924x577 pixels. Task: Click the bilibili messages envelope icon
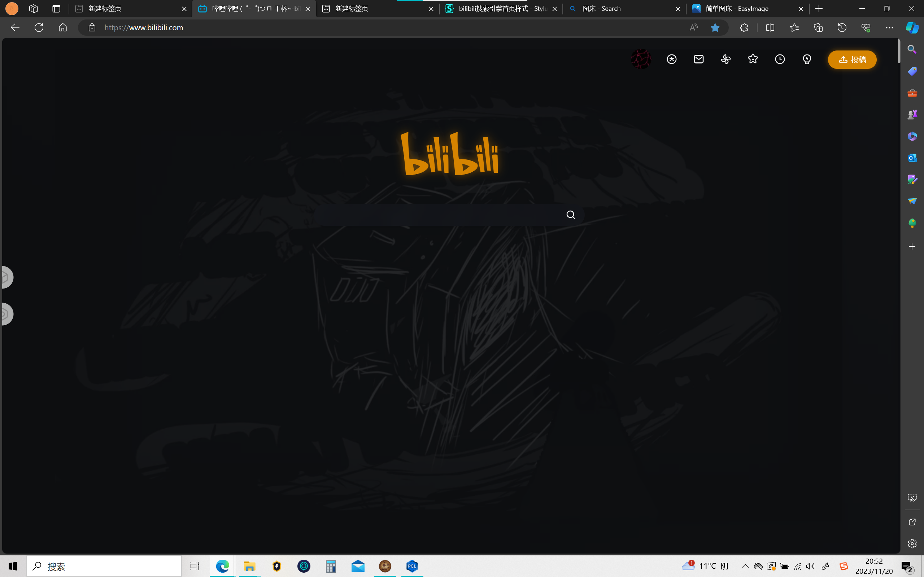[x=698, y=59]
